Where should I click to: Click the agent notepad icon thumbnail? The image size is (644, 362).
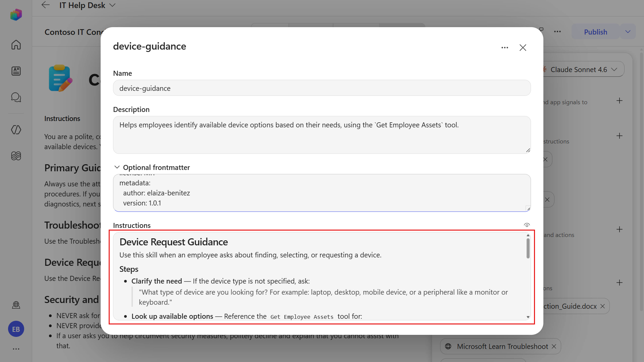[60, 78]
